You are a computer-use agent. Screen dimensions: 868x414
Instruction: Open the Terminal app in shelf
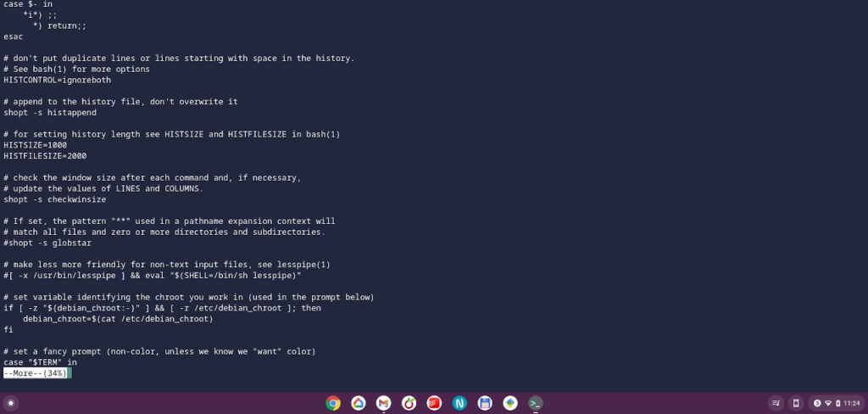536,403
